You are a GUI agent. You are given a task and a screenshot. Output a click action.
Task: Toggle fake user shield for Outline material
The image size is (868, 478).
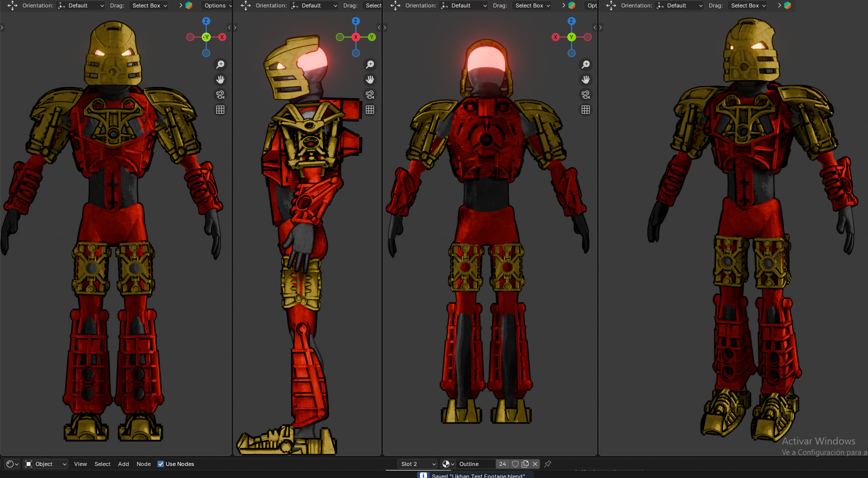point(515,464)
